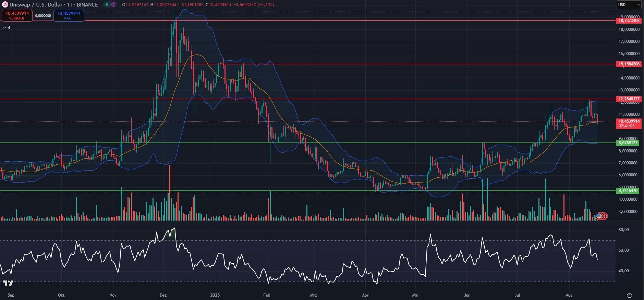Viewport: 644px width, 300px height.
Task: Click the Dez label on time axis
Action: point(163,295)
